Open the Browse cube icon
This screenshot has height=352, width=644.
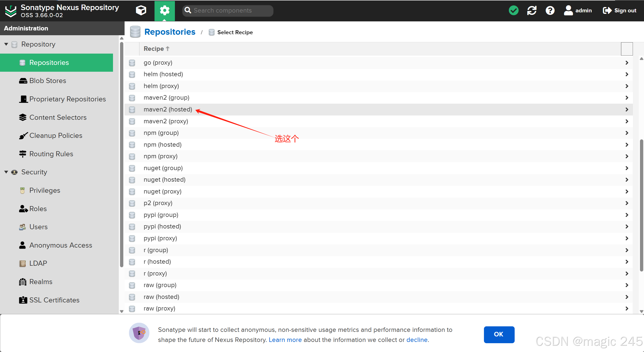tap(141, 11)
